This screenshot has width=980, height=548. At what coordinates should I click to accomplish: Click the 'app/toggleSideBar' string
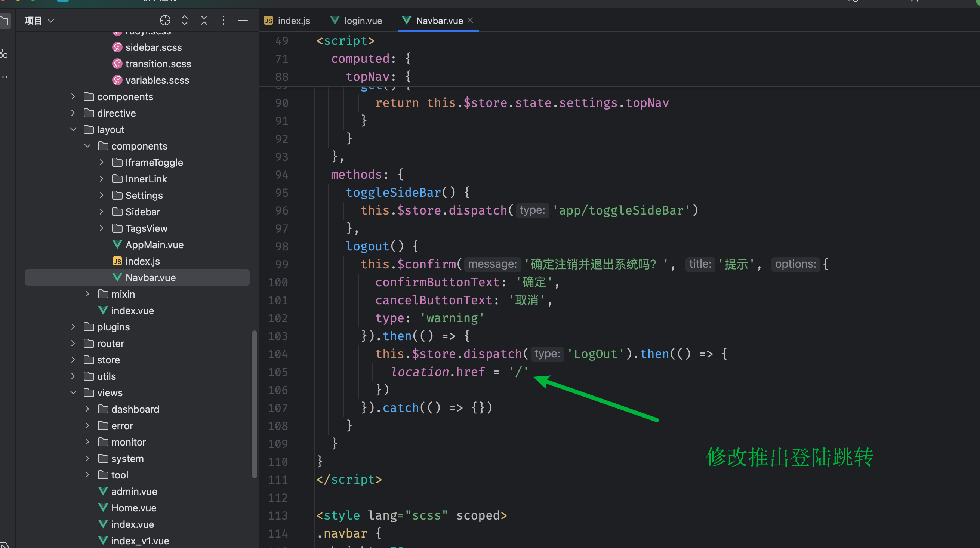[x=621, y=210]
